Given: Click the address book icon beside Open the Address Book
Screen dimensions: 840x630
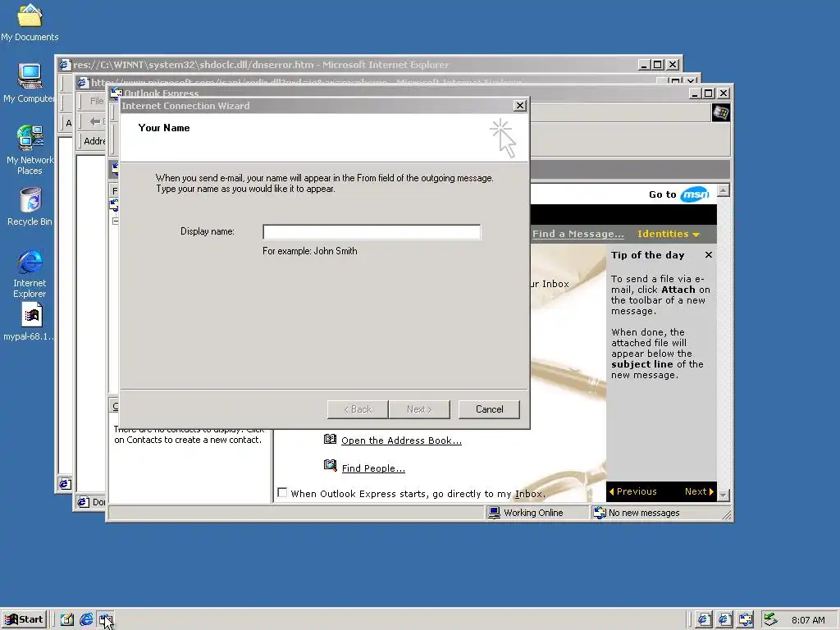Looking at the screenshot, I should click(x=330, y=440).
